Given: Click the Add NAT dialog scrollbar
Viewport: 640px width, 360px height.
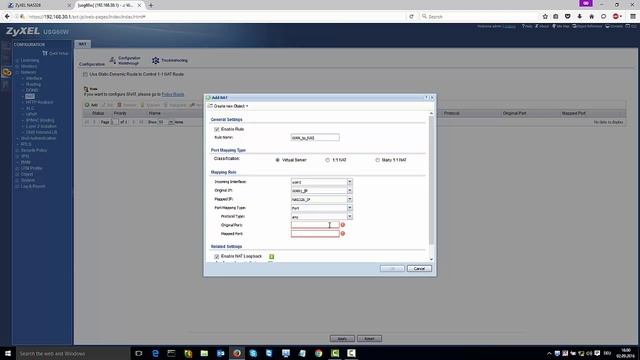Looking at the screenshot, I should pos(431,180).
